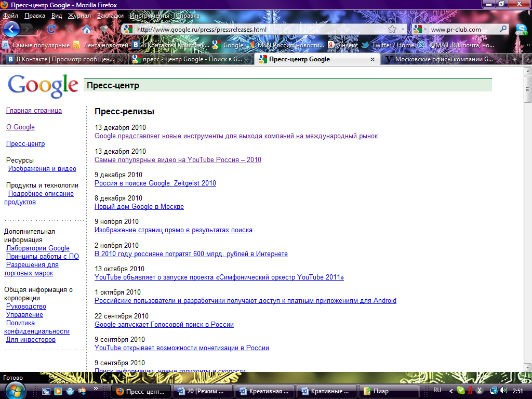Open the Лента новостей bookmark feed
532x399 pixels.
pos(101,45)
